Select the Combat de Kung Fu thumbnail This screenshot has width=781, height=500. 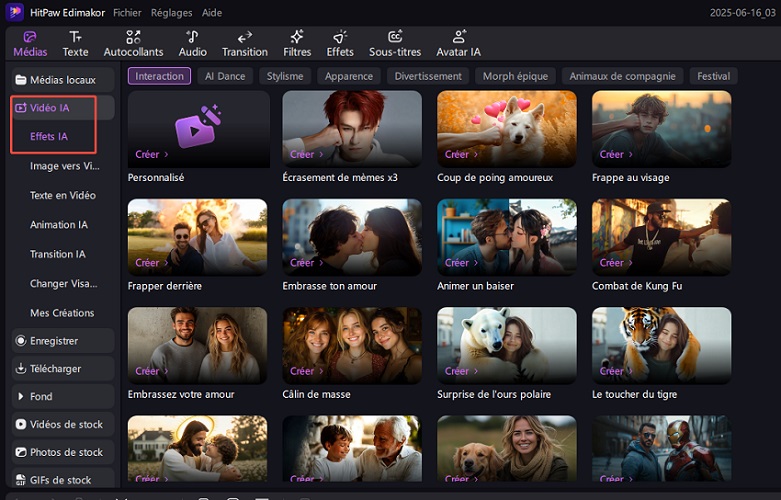click(x=661, y=236)
